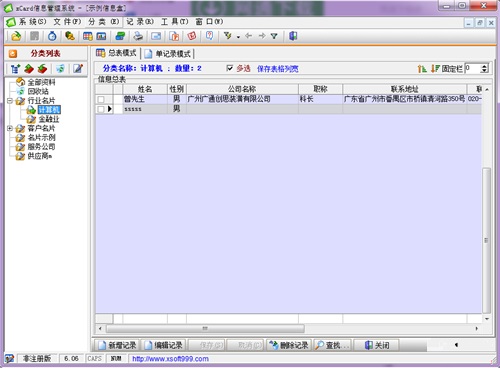Viewport: 500px width, 368px height.
Task: Click the first red-green book category icon
Action: (x=29, y=69)
